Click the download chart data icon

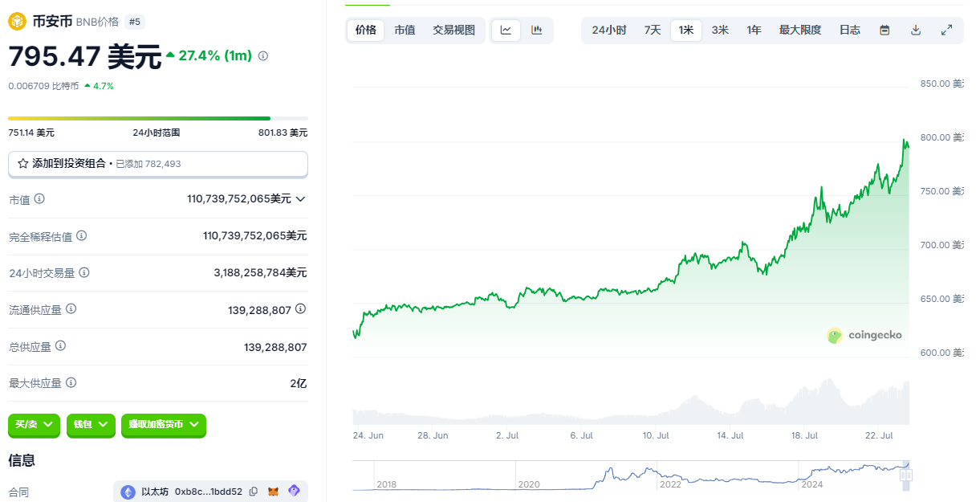click(916, 30)
